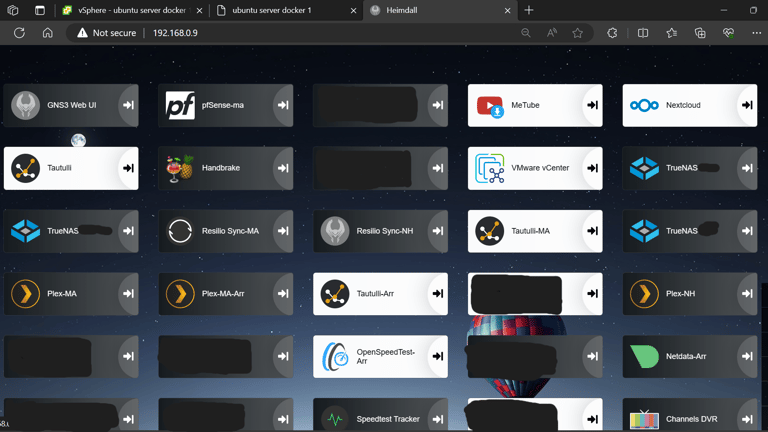Toggle read aloud in address bar
The width and height of the screenshot is (768, 432).
pyautogui.click(x=552, y=33)
